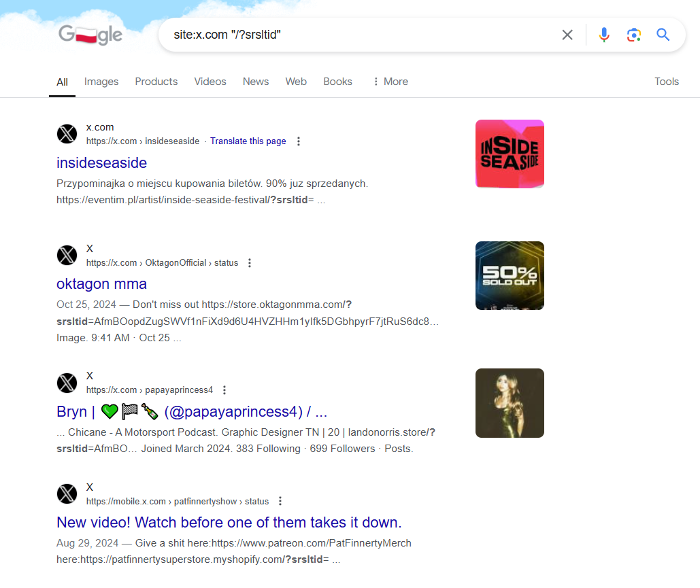Open the oktagon mma result title
The width and height of the screenshot is (700, 588).
point(101,283)
